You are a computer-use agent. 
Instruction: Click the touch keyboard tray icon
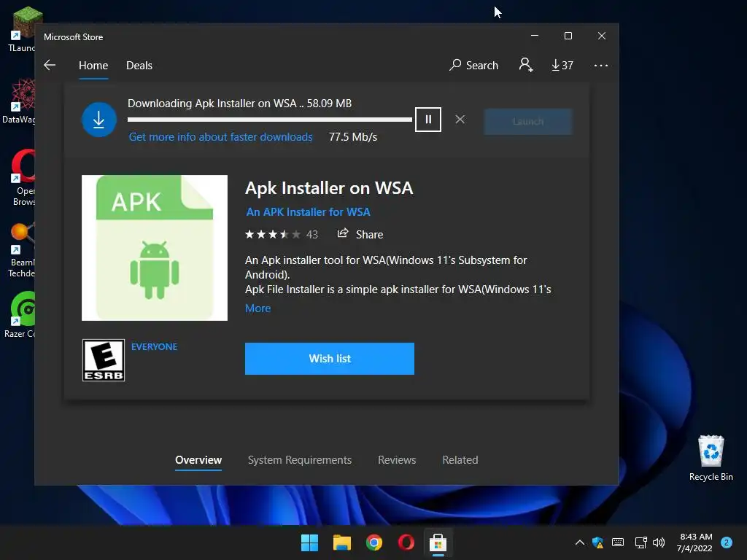pos(618,542)
